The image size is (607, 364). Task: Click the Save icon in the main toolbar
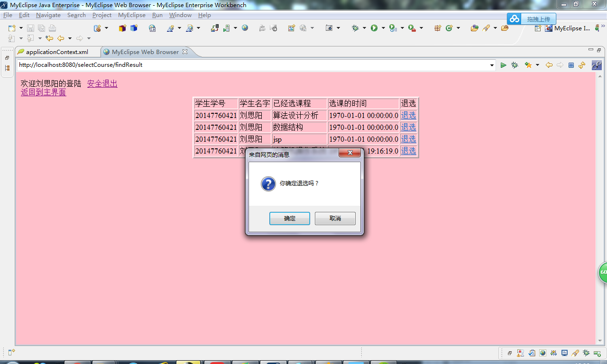[30, 27]
